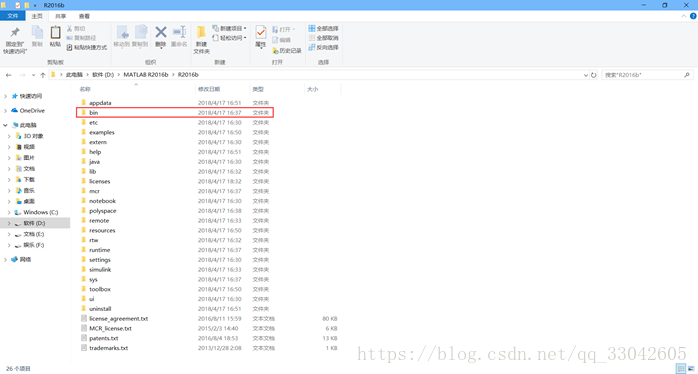Select the View ribbon tab

(x=84, y=16)
